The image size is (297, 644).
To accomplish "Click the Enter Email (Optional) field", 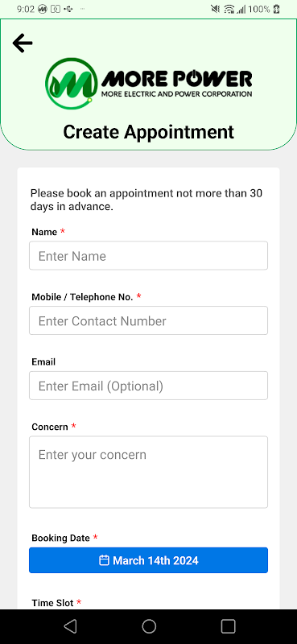I will pyautogui.click(x=148, y=386).
